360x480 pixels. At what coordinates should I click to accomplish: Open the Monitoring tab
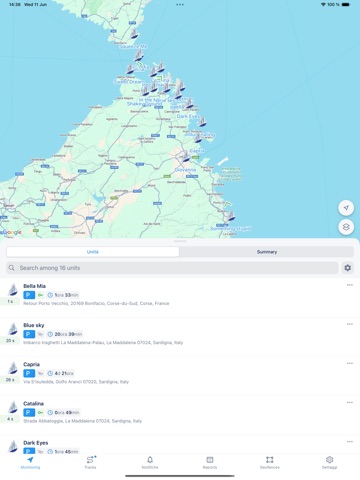[30, 463]
